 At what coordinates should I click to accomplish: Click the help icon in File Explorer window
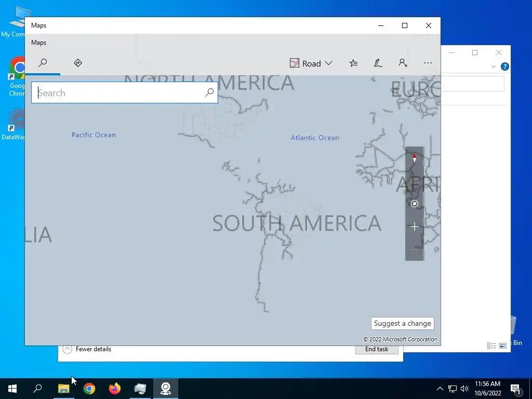coord(505,67)
